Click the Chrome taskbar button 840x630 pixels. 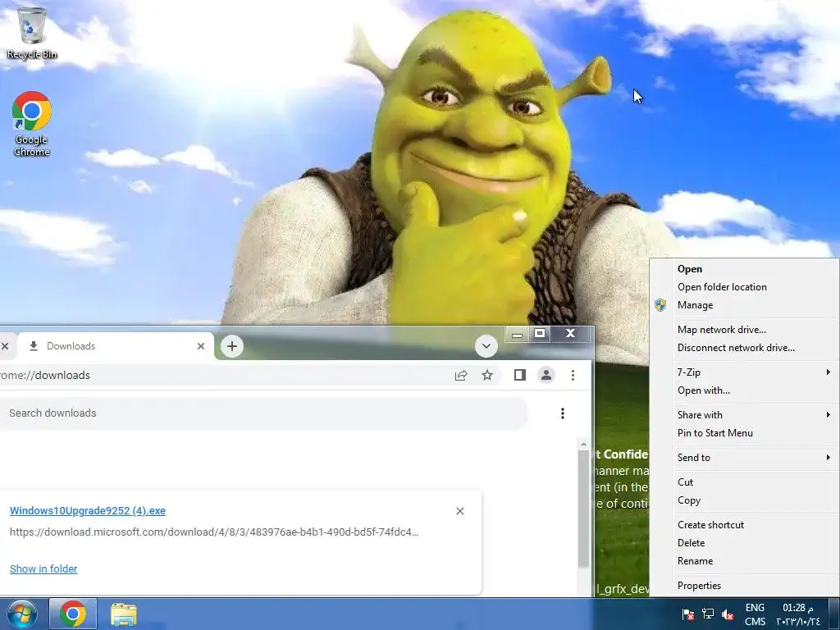[x=73, y=614]
